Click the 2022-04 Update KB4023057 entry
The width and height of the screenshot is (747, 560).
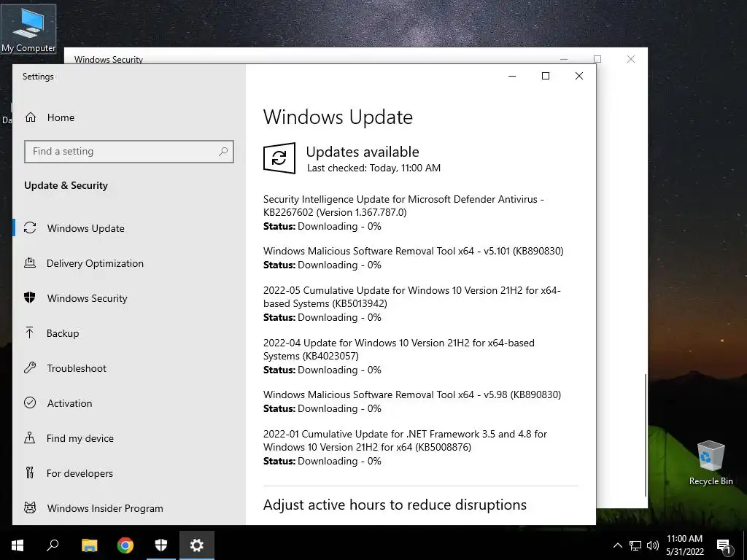pyautogui.click(x=399, y=356)
